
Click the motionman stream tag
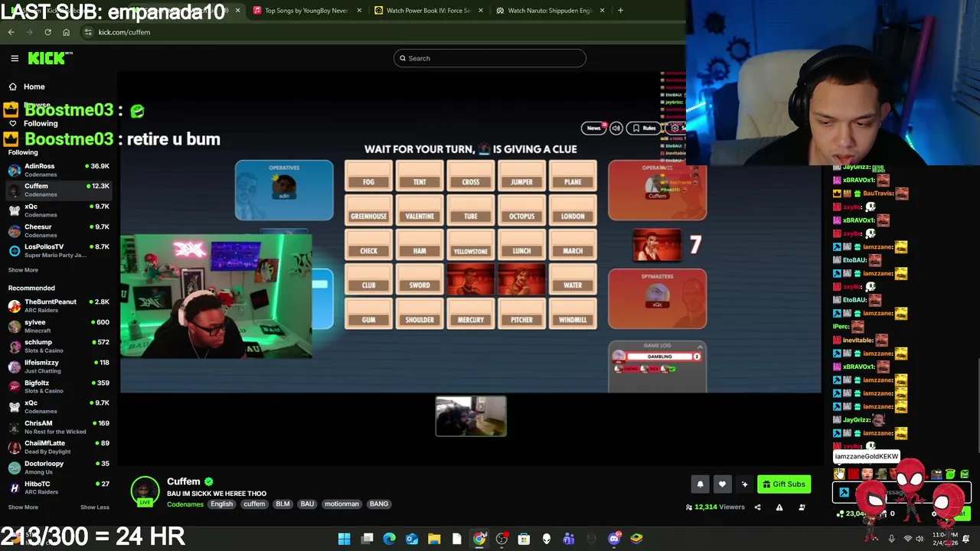[341, 504]
